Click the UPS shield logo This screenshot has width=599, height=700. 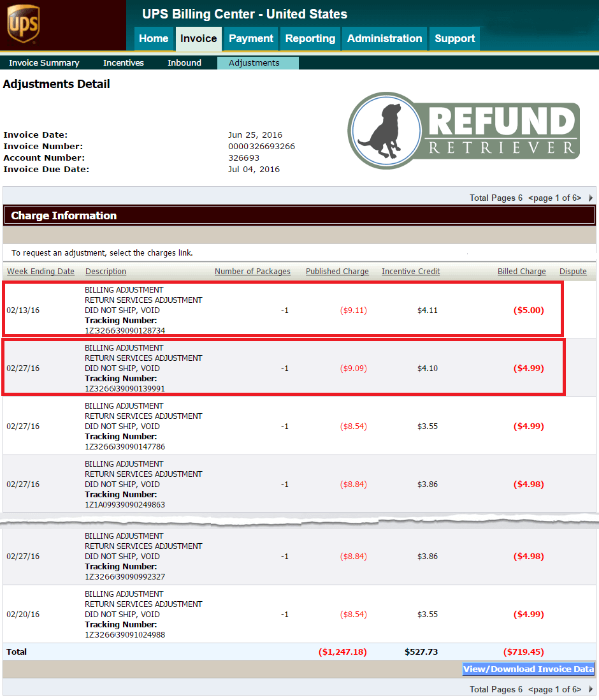click(23, 24)
